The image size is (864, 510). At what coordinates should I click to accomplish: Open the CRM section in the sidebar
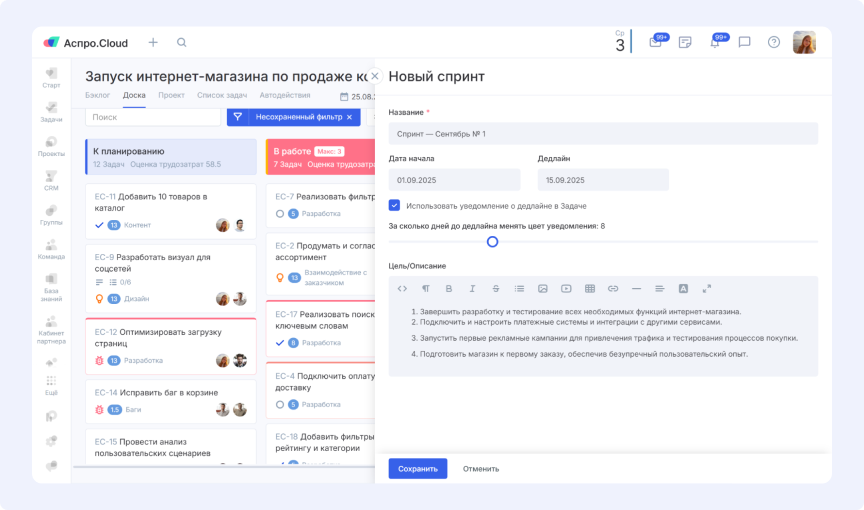coord(51,180)
